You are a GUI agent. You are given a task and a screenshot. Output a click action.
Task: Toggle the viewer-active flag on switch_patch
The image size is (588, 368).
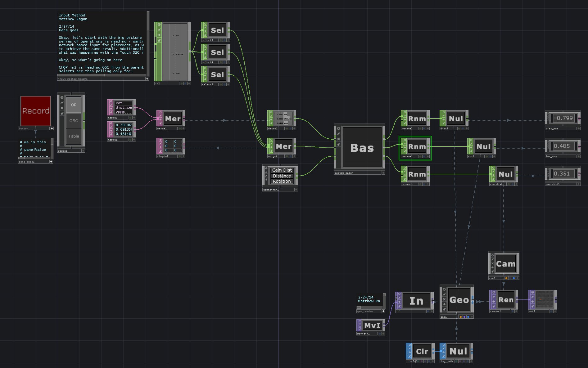[338, 128]
